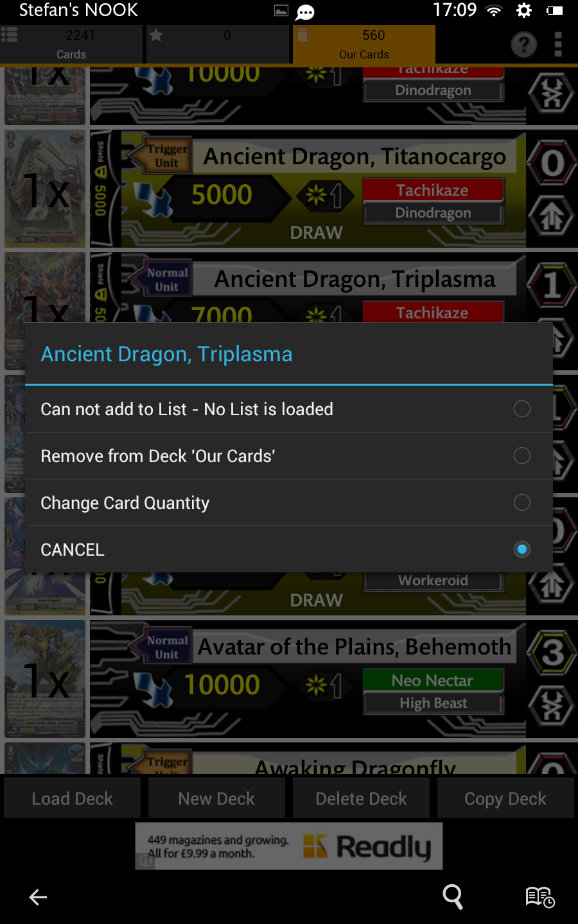Image resolution: width=578 pixels, height=924 pixels.
Task: Tap the Load Deck button
Action: coord(73,798)
